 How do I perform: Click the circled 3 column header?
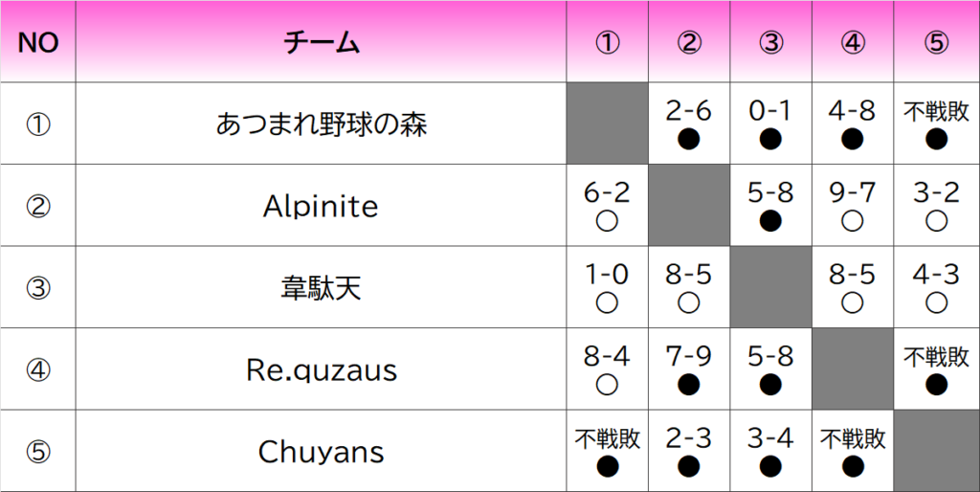click(x=771, y=42)
